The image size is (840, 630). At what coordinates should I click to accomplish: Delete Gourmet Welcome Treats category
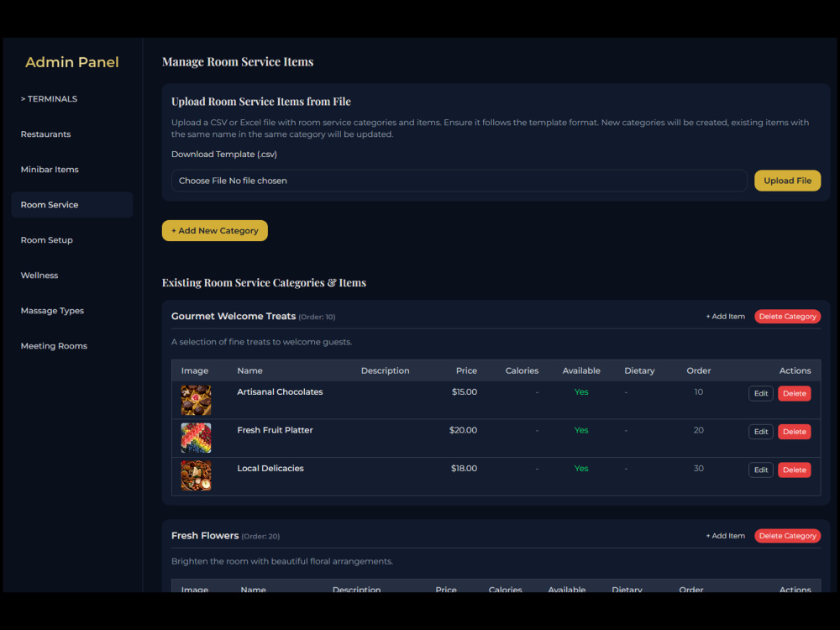[788, 317]
